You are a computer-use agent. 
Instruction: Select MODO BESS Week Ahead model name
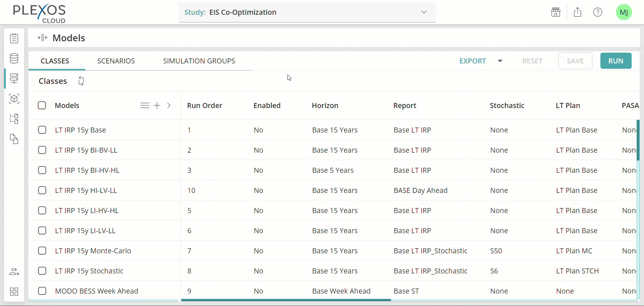(x=97, y=291)
